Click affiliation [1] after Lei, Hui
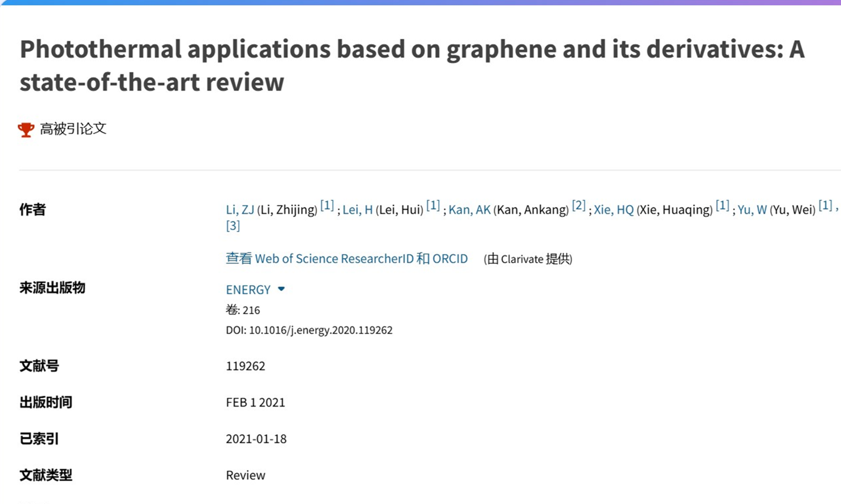 [x=433, y=206]
